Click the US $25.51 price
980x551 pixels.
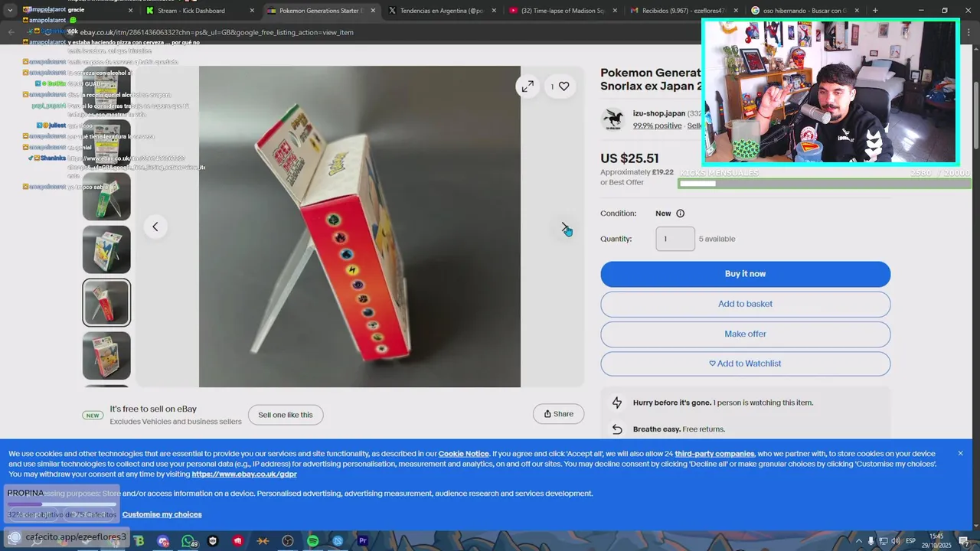click(629, 158)
